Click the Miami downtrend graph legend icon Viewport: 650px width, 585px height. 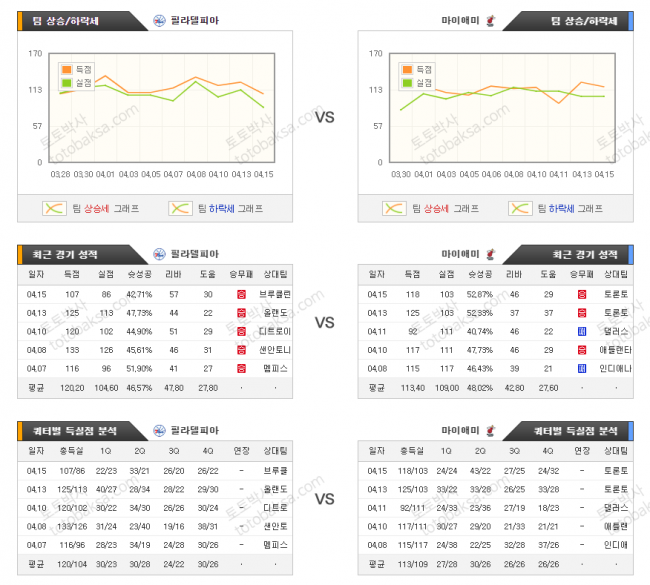pyautogui.click(x=520, y=208)
